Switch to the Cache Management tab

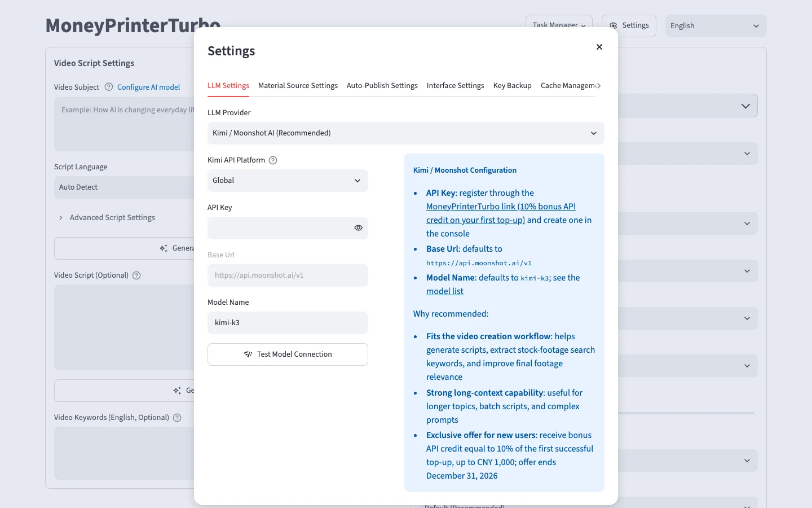[x=568, y=86]
